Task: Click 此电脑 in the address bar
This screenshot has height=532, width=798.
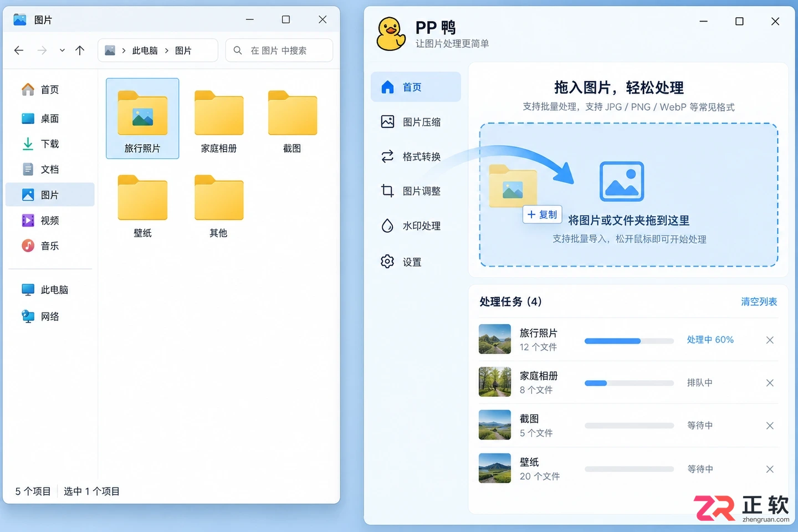Action: click(145, 50)
